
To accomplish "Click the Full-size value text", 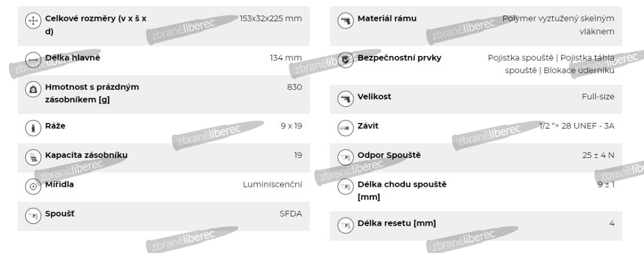I will click(x=598, y=97).
